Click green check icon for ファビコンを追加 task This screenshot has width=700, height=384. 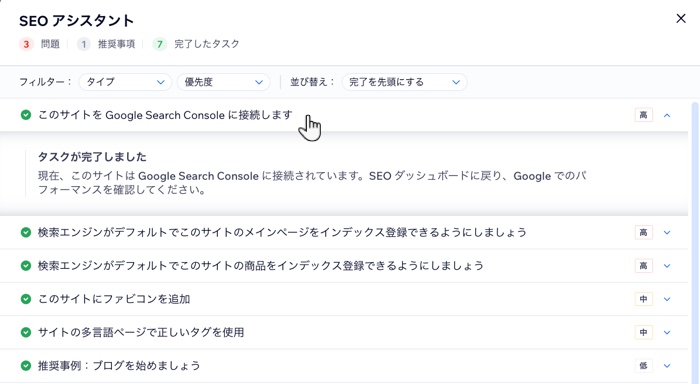[26, 299]
